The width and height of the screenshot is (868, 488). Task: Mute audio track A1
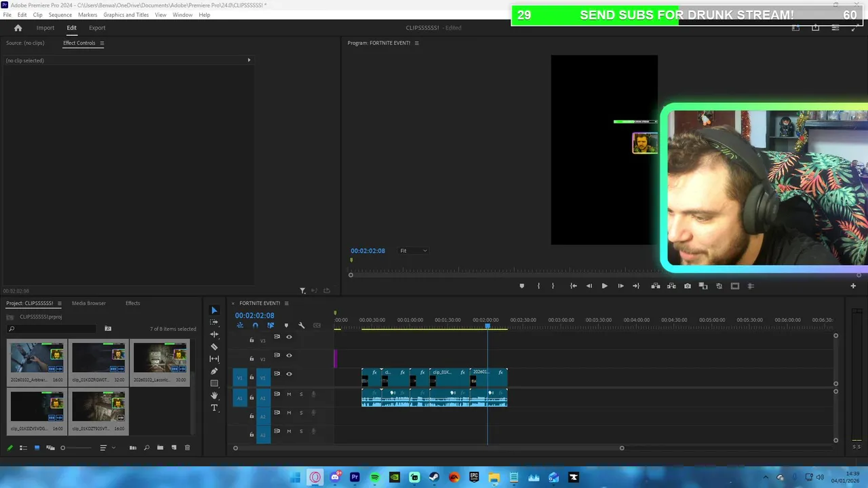pyautogui.click(x=289, y=394)
